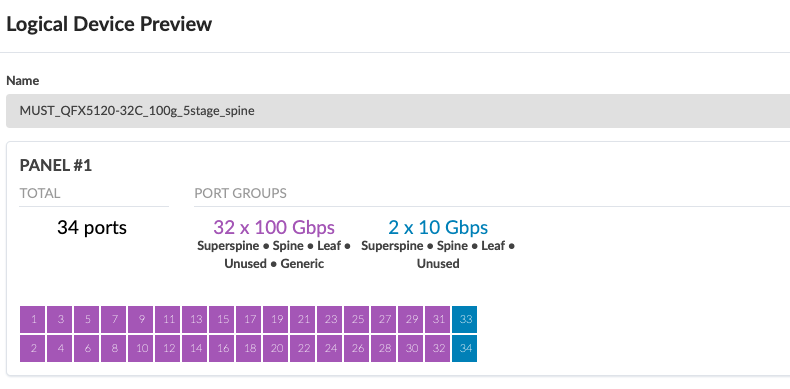Choose port 26 in the panel

[357, 349]
